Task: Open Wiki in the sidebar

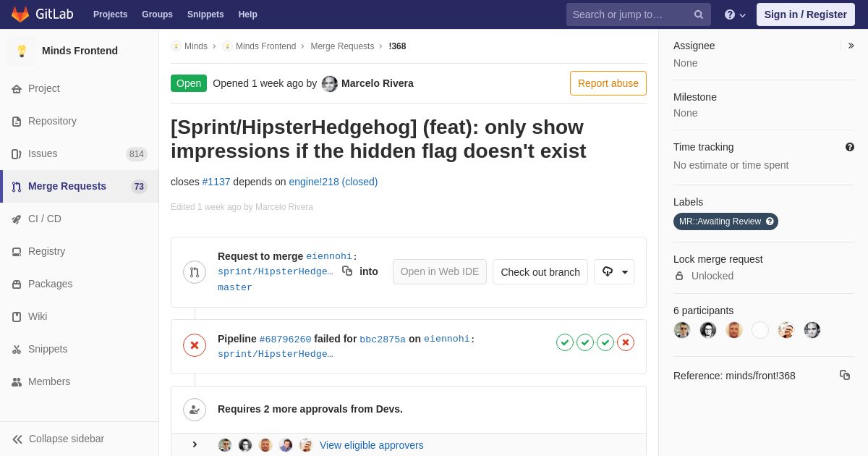Action: pyautogui.click(x=38, y=316)
